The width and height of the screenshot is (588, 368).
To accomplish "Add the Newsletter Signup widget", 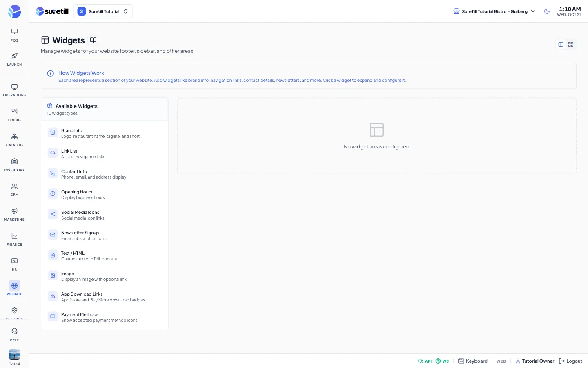I will click(x=105, y=236).
